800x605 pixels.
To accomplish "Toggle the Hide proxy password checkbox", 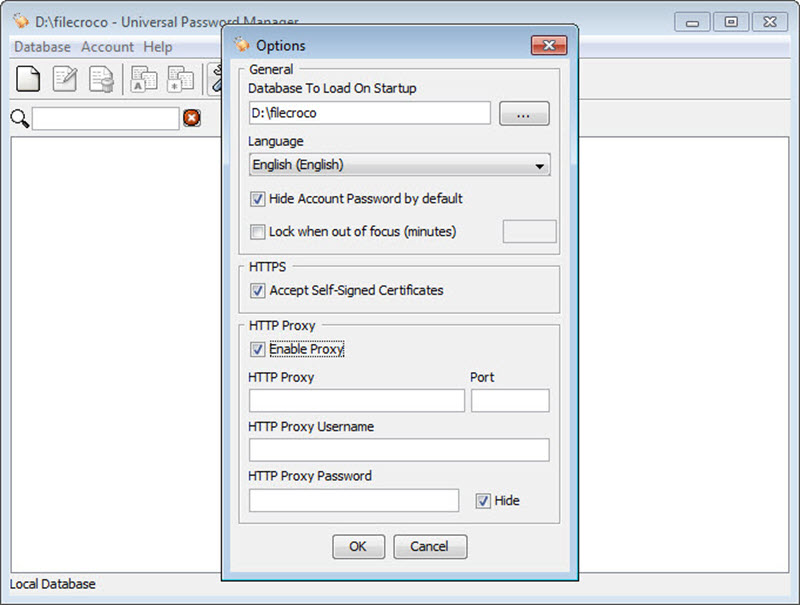I will pos(483,500).
